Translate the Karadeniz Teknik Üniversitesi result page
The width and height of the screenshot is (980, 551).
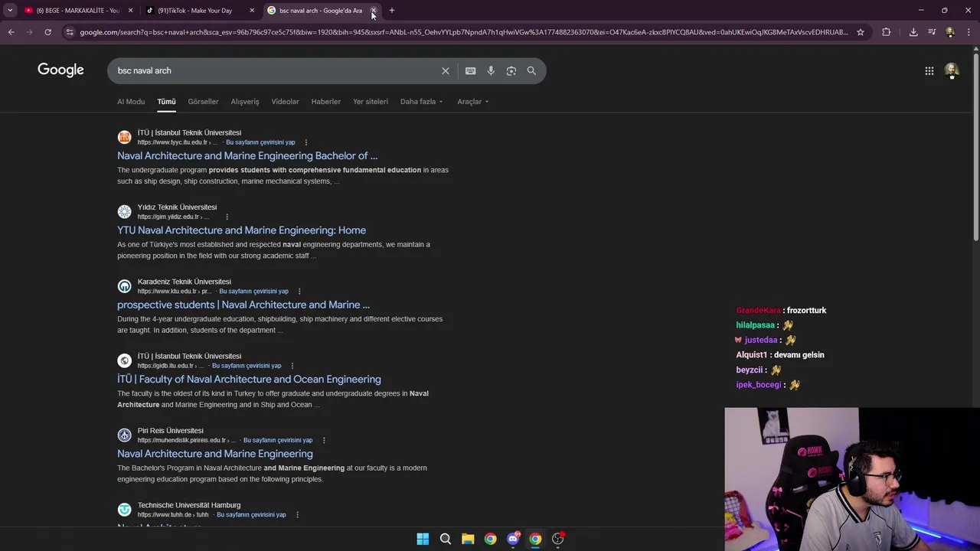(x=253, y=292)
